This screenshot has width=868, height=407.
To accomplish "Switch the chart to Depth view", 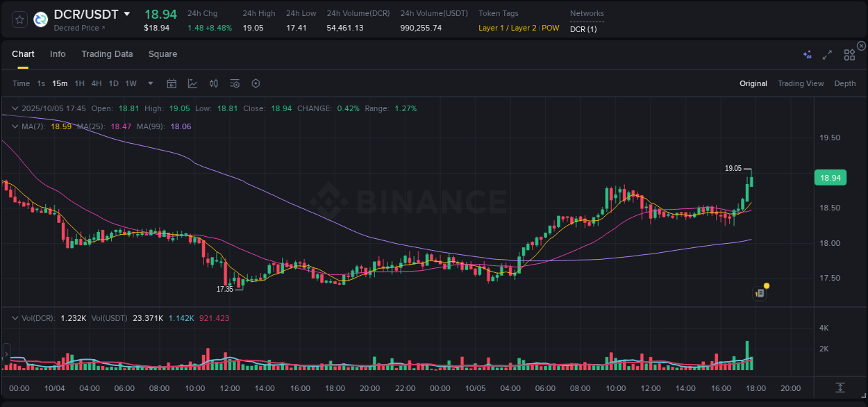I will click(845, 83).
